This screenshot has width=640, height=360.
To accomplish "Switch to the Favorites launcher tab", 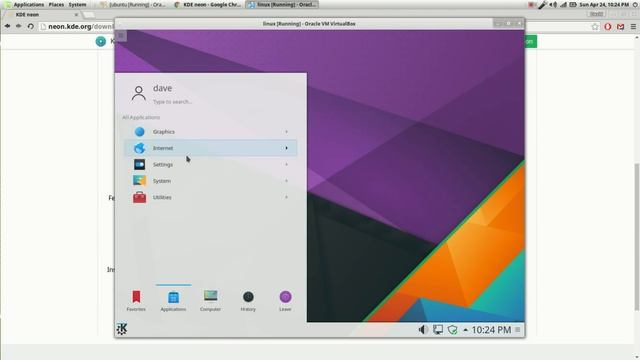I will (136, 300).
